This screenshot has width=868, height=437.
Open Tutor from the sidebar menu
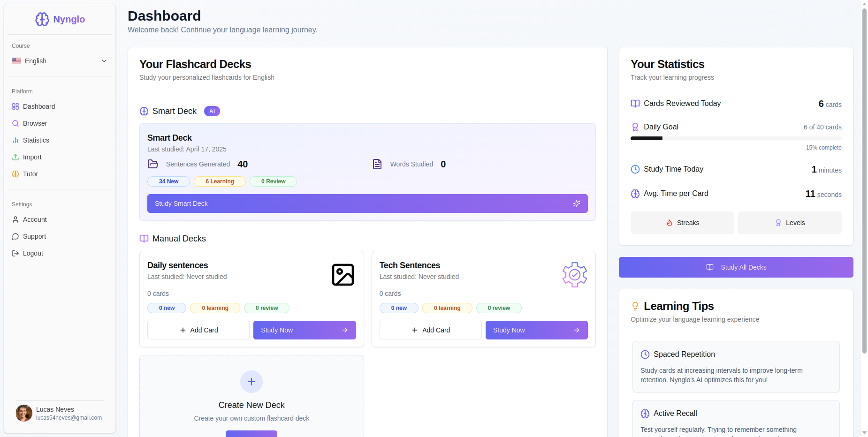60,174
